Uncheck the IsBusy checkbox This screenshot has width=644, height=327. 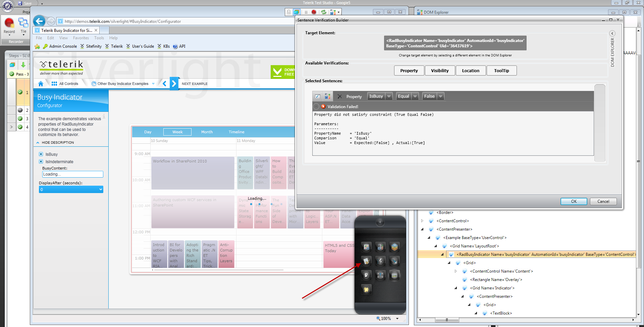[x=41, y=154]
